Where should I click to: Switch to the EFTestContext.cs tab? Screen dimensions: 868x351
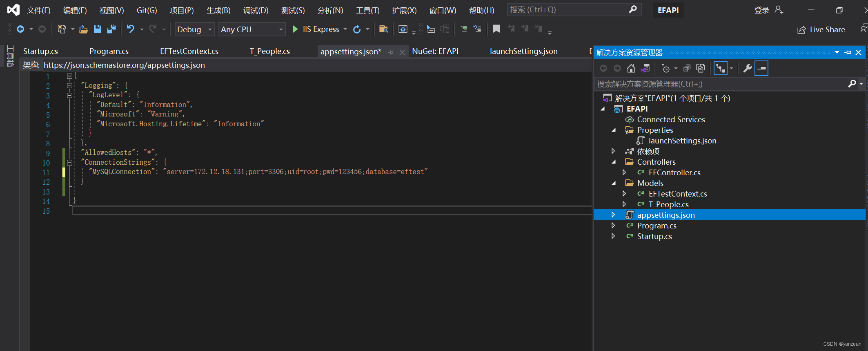pyautogui.click(x=189, y=51)
